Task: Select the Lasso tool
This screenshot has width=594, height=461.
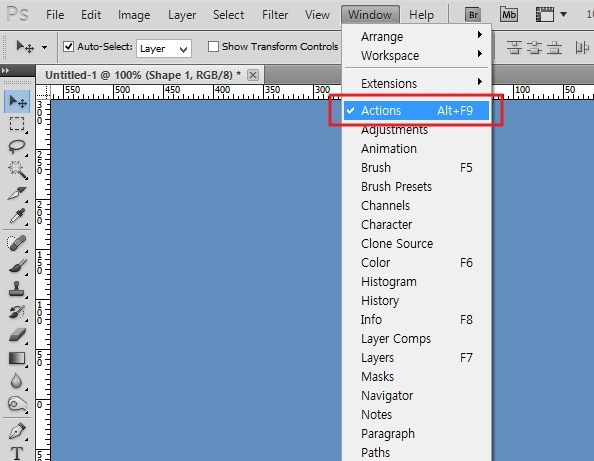Action: click(x=17, y=146)
